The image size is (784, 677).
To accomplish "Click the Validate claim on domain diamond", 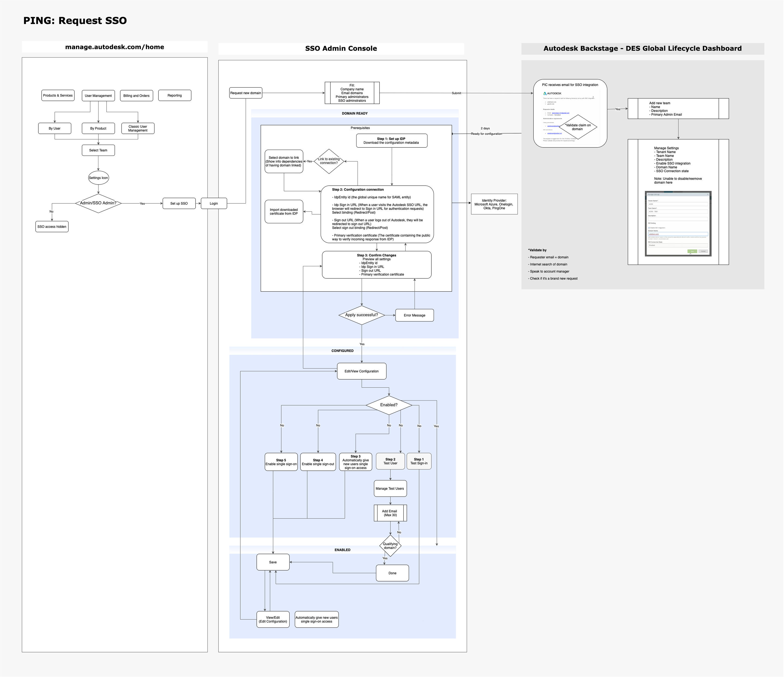I will click(x=578, y=127).
